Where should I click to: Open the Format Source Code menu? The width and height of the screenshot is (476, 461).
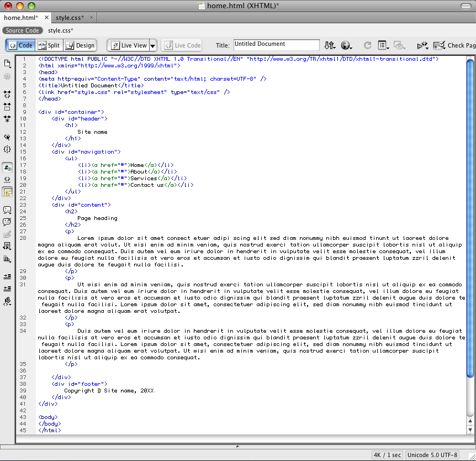click(7, 301)
